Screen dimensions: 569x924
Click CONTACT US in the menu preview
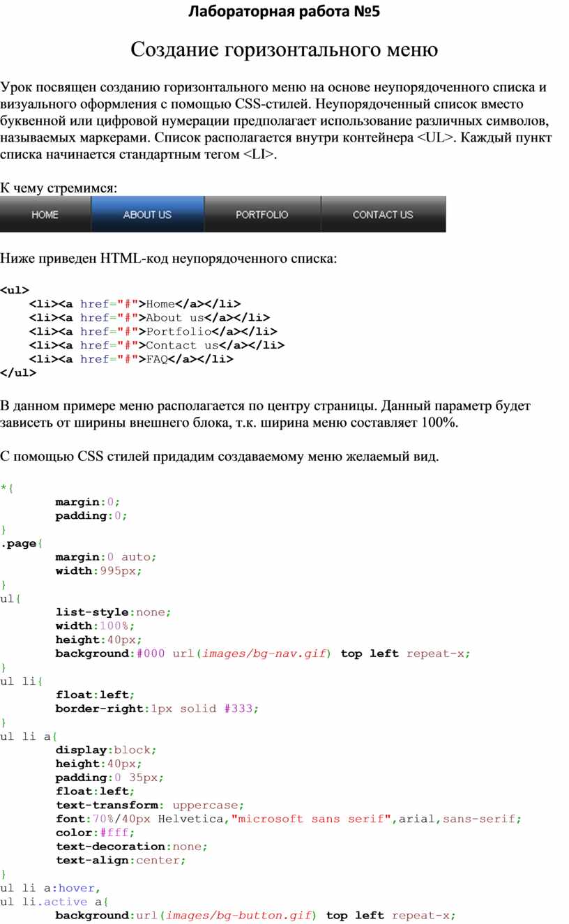tap(382, 215)
